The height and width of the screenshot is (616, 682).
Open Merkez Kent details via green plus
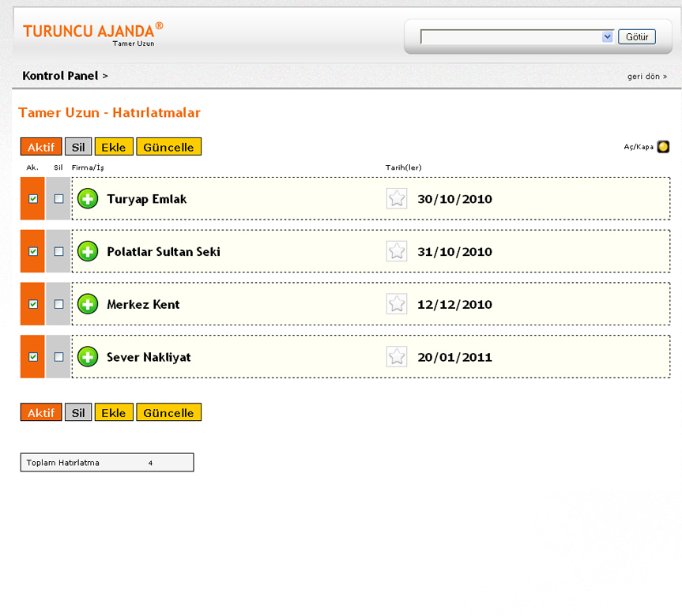click(x=88, y=304)
